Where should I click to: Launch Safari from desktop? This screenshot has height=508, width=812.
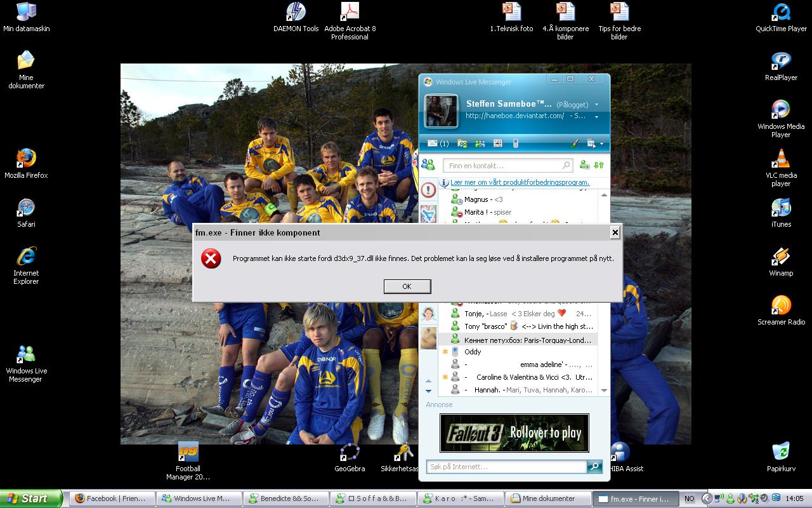pos(26,213)
